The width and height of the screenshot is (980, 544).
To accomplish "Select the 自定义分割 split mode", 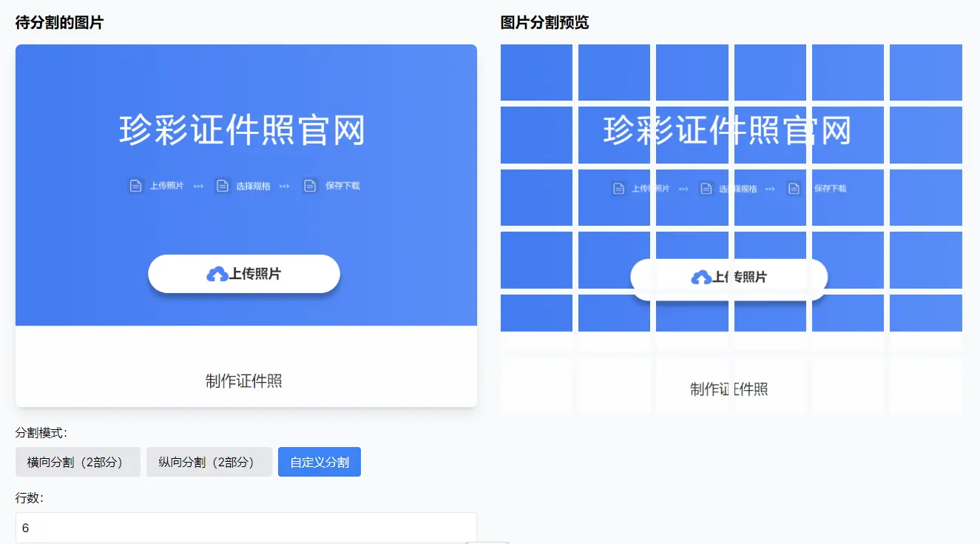I will 319,461.
